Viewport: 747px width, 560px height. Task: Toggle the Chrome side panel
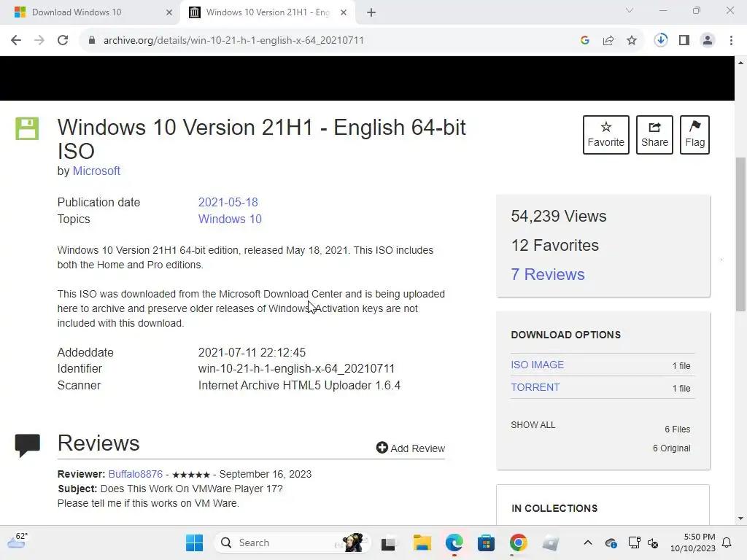pyautogui.click(x=684, y=41)
